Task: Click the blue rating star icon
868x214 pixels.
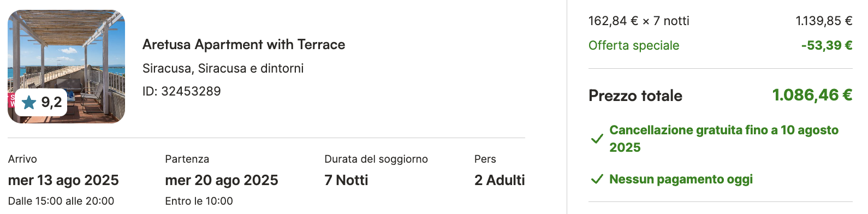Action: [x=29, y=102]
